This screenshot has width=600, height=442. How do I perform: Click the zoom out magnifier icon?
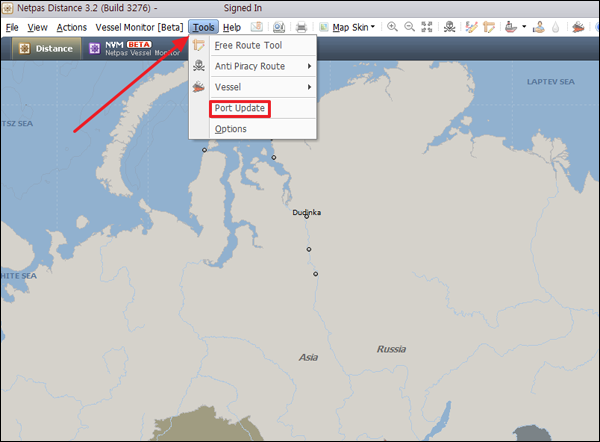[409, 27]
